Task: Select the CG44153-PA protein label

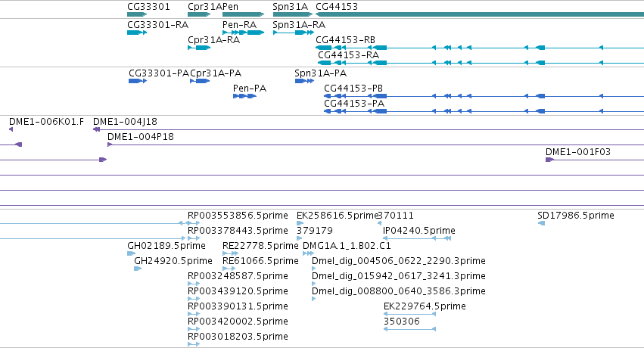Action: coord(354,104)
